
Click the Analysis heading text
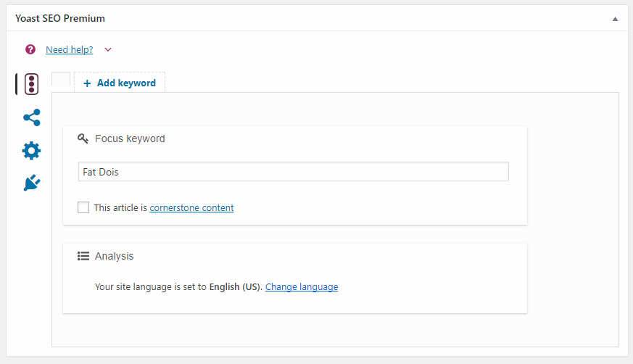115,256
